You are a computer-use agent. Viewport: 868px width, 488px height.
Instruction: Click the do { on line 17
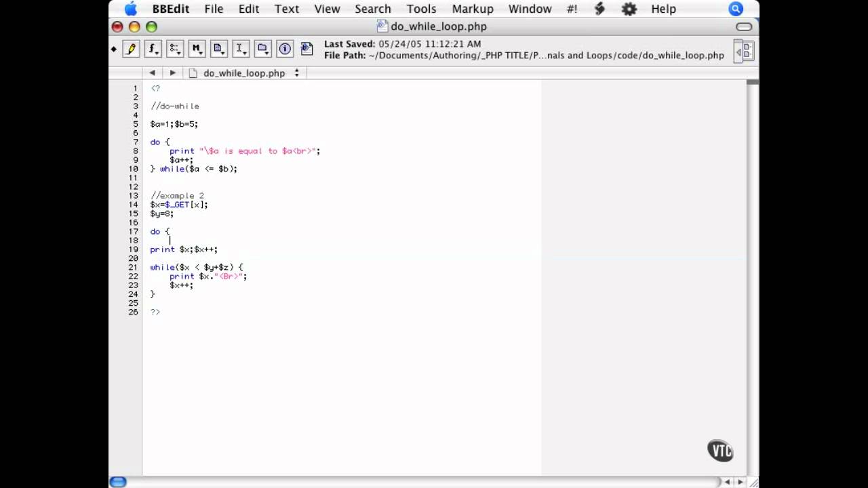click(160, 231)
